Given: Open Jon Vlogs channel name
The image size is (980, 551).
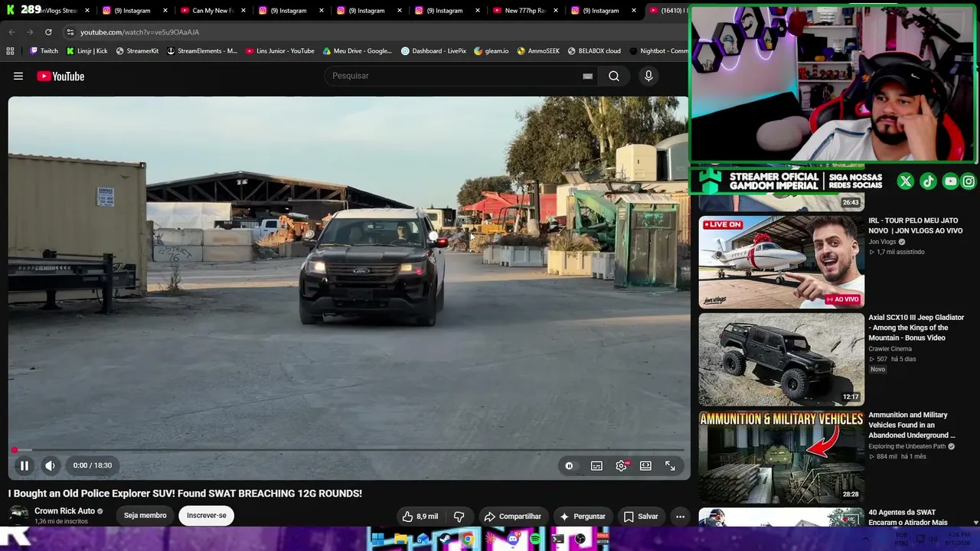Looking at the screenshot, I should coord(882,242).
